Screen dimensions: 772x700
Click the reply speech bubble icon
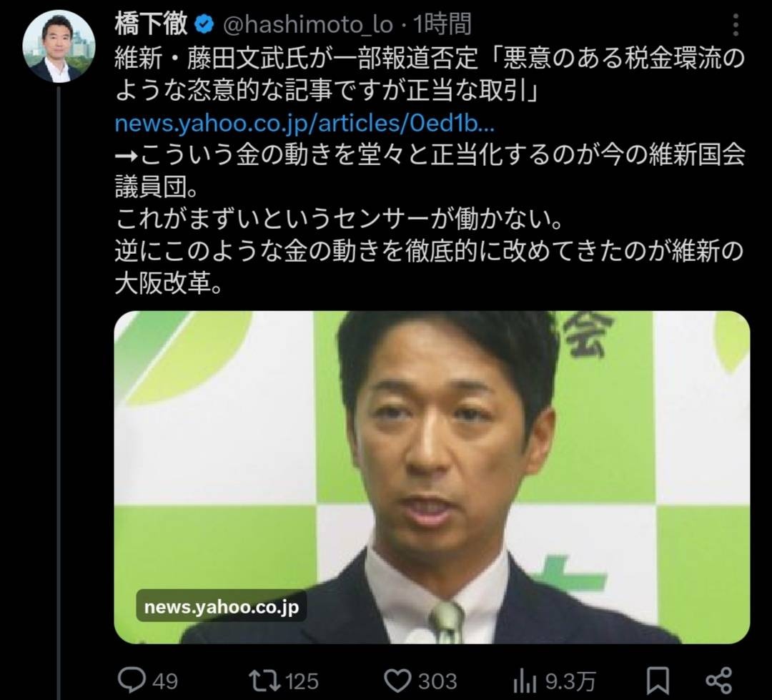[132, 680]
